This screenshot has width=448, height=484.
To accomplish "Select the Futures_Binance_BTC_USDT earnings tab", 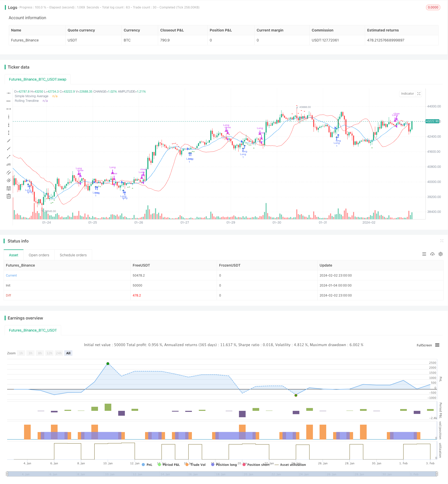I will pos(33,330).
